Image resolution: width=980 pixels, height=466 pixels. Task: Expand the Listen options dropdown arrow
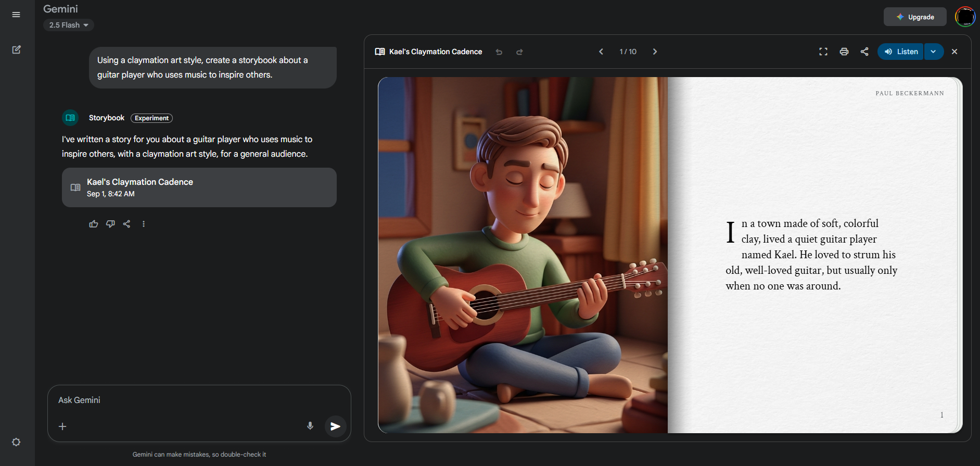click(x=934, y=52)
